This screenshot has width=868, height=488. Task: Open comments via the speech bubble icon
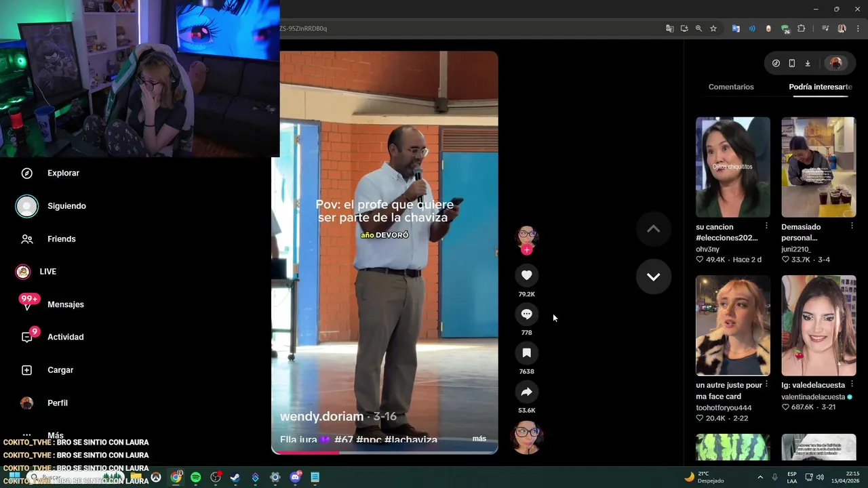tap(526, 314)
